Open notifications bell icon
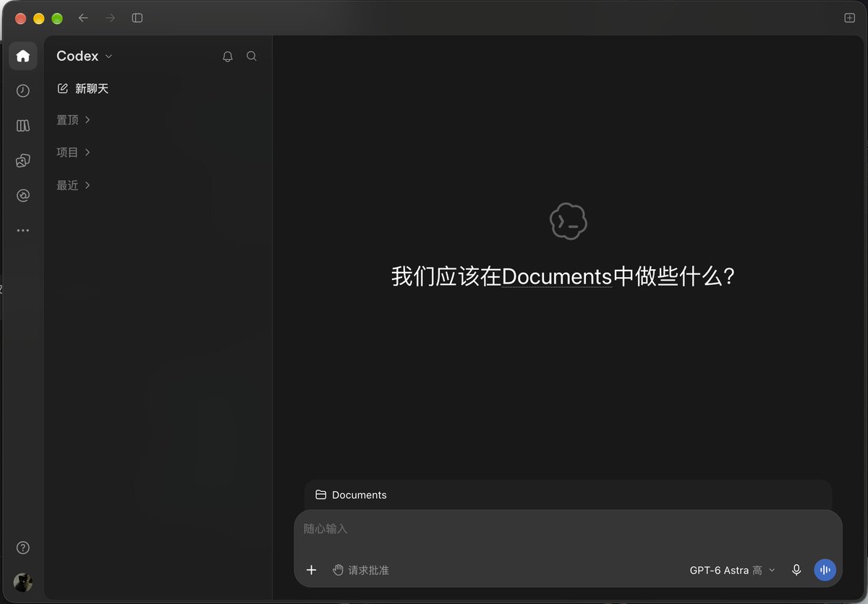The height and width of the screenshot is (604, 868). [228, 56]
